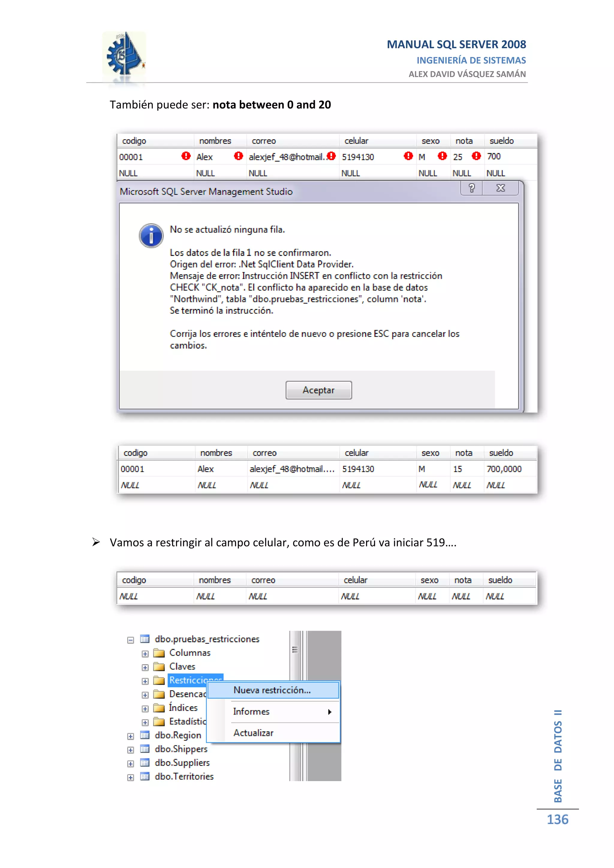The height and width of the screenshot is (868, 614).
Task: Click the Object Explorer vertical scrollbar grip
Action: click(295, 650)
